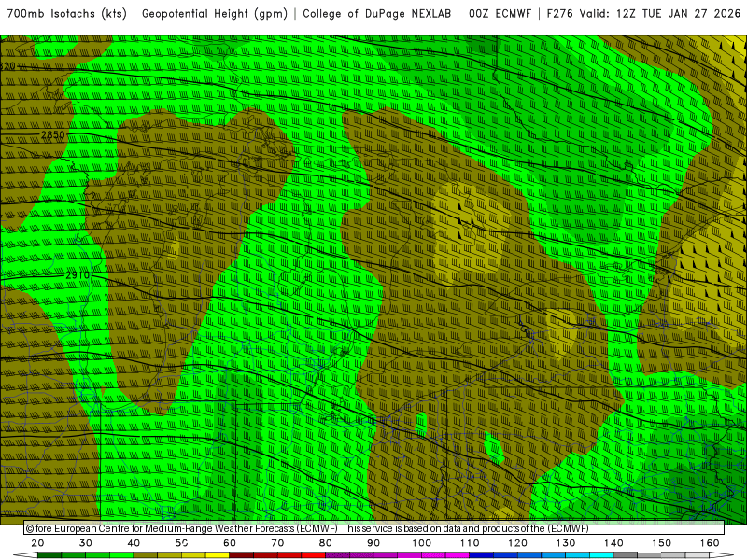Click the 20 value on the color scale
Image resolution: width=747 pixels, height=560 pixels.
(x=37, y=543)
